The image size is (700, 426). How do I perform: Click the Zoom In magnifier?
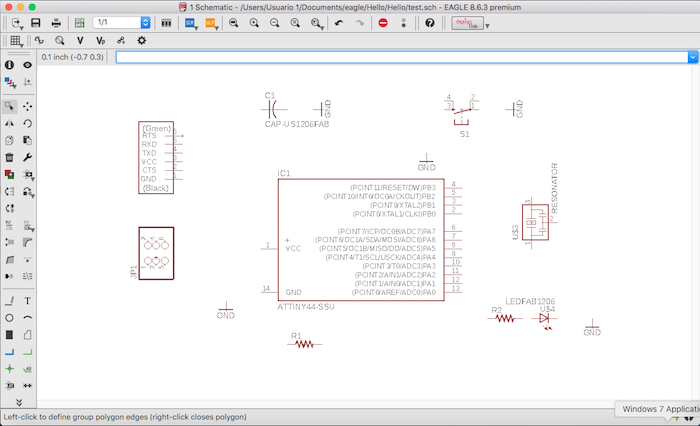[x=254, y=23]
